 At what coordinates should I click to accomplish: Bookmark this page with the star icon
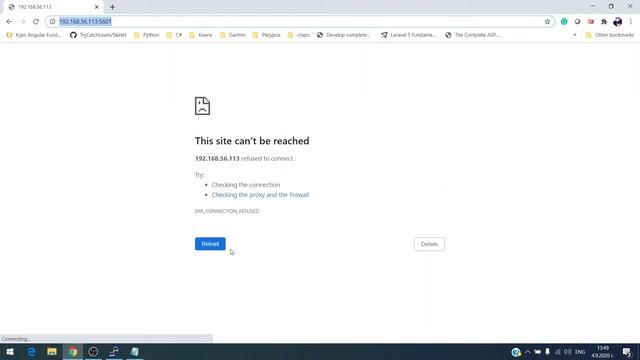547,22
